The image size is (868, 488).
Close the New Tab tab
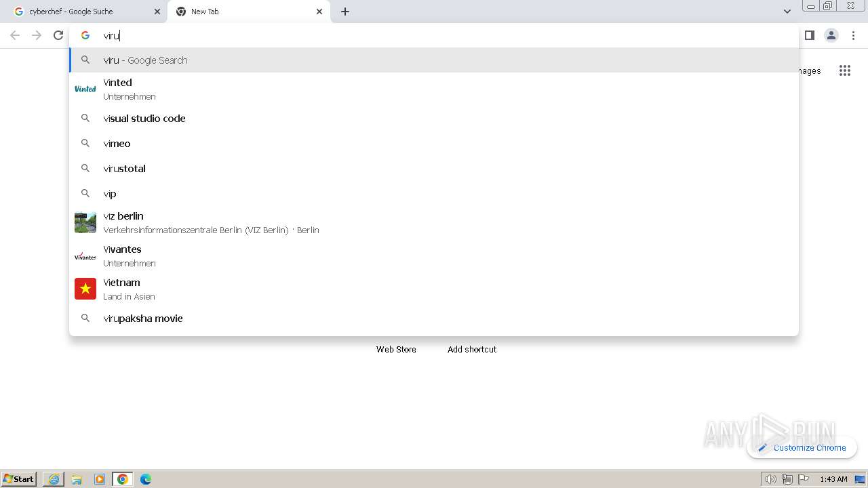(x=319, y=12)
